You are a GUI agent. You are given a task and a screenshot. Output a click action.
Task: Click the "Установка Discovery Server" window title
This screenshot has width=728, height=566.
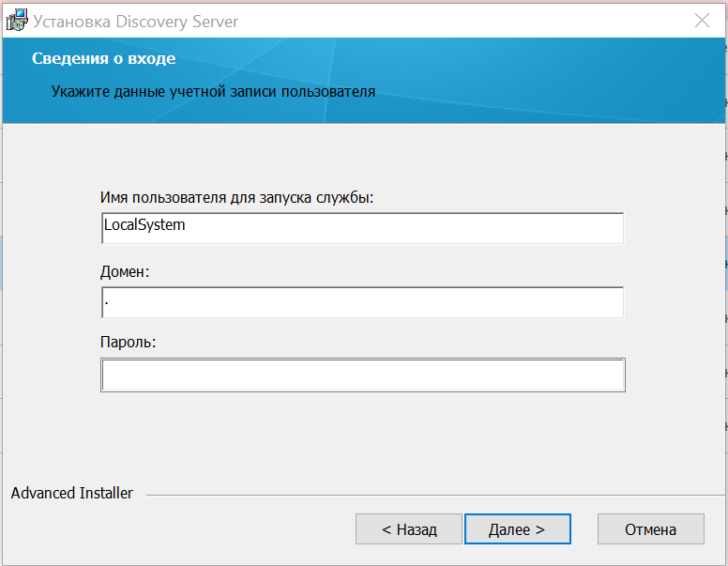(136, 21)
